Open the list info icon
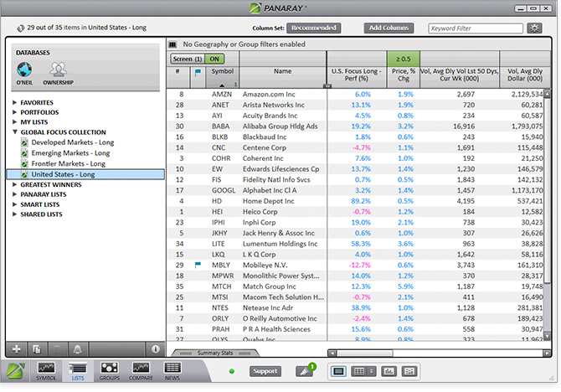This screenshot has width=561, height=392. click(154, 348)
